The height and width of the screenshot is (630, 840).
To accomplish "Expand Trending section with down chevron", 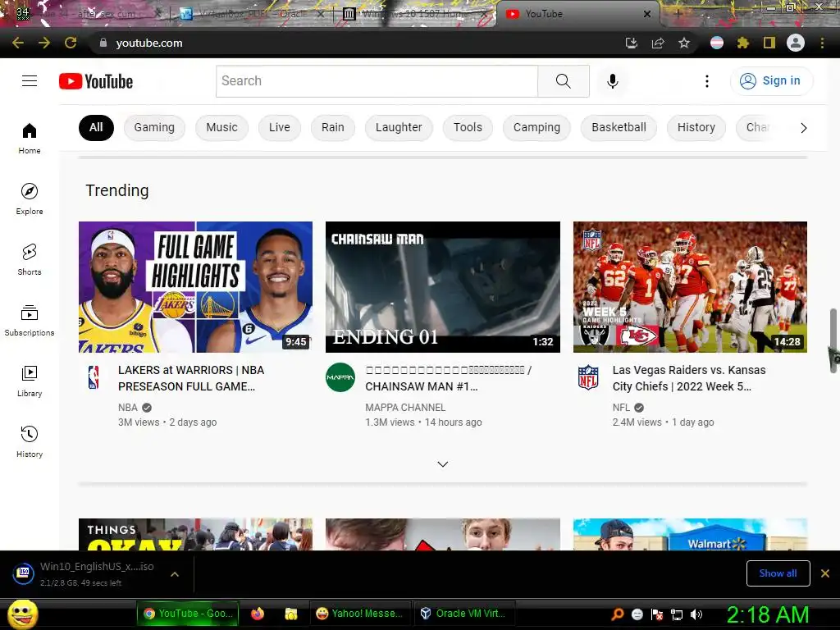I will click(x=442, y=464).
